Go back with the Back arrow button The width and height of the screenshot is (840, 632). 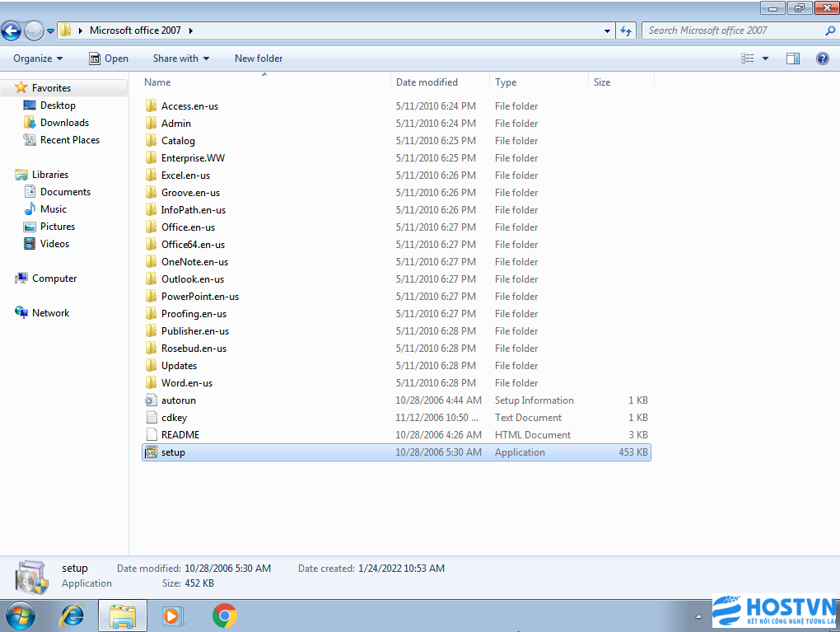coord(12,30)
